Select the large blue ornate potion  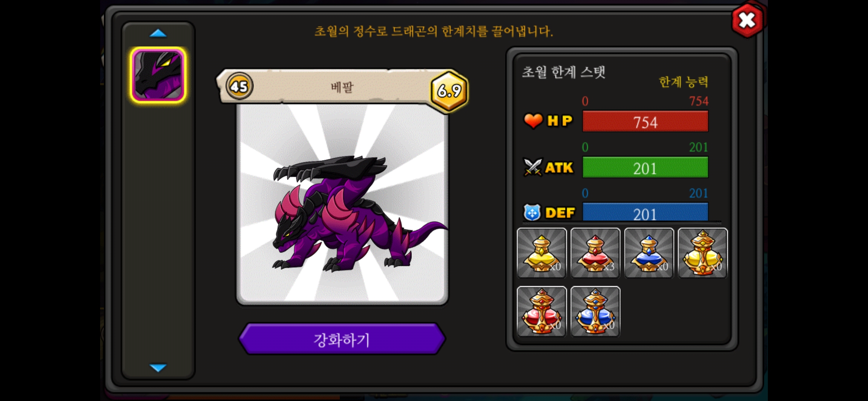[x=595, y=311]
